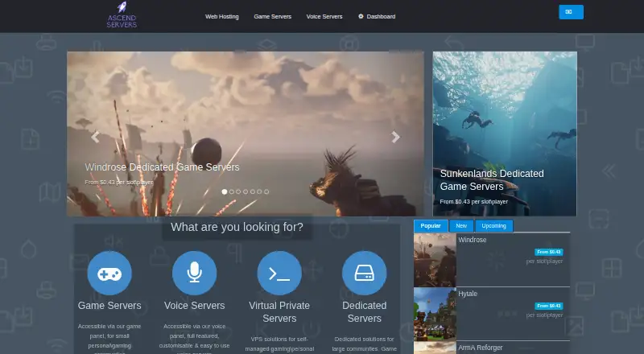Viewport: 644px width, 354px height.
Task: Open the Hytale game listing title
Action: coord(468,294)
